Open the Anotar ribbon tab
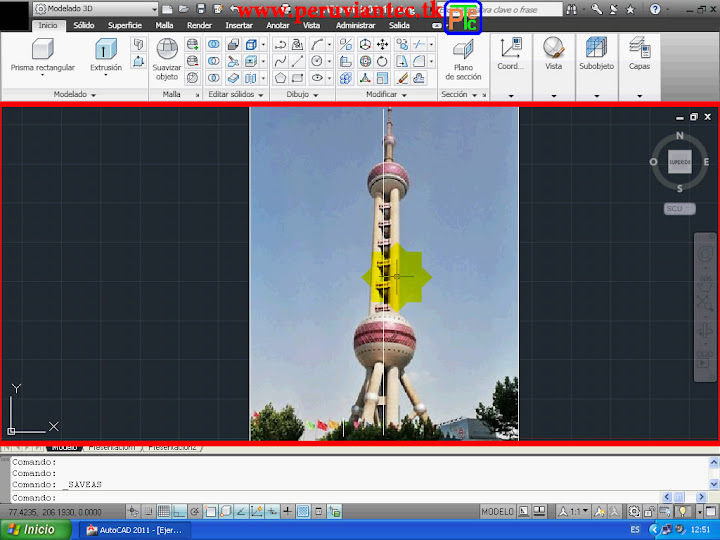720x540 pixels. tap(278, 25)
